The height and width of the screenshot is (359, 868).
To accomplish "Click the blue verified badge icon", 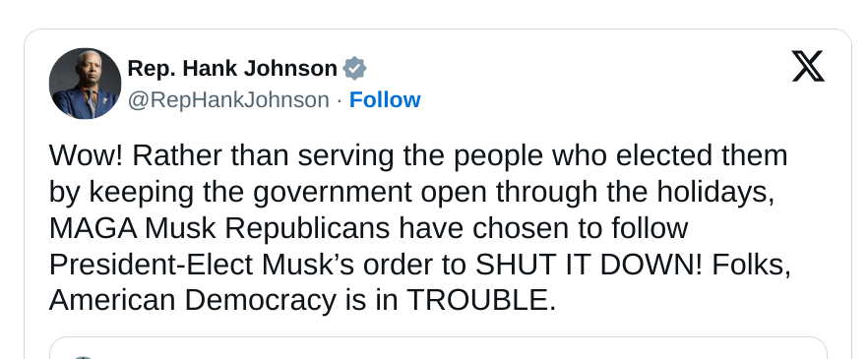I will [354, 69].
